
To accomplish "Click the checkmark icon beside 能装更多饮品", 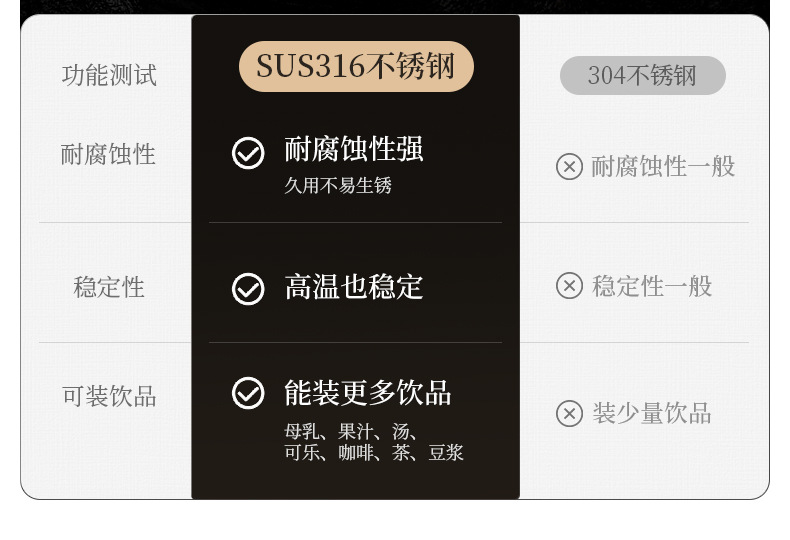I will click(x=248, y=393).
